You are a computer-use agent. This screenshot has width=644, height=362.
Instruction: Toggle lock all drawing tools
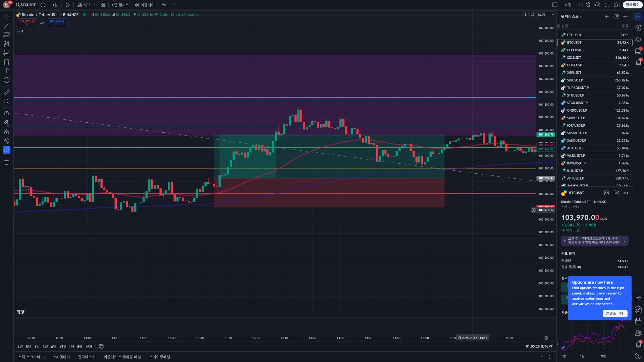tap(6, 132)
